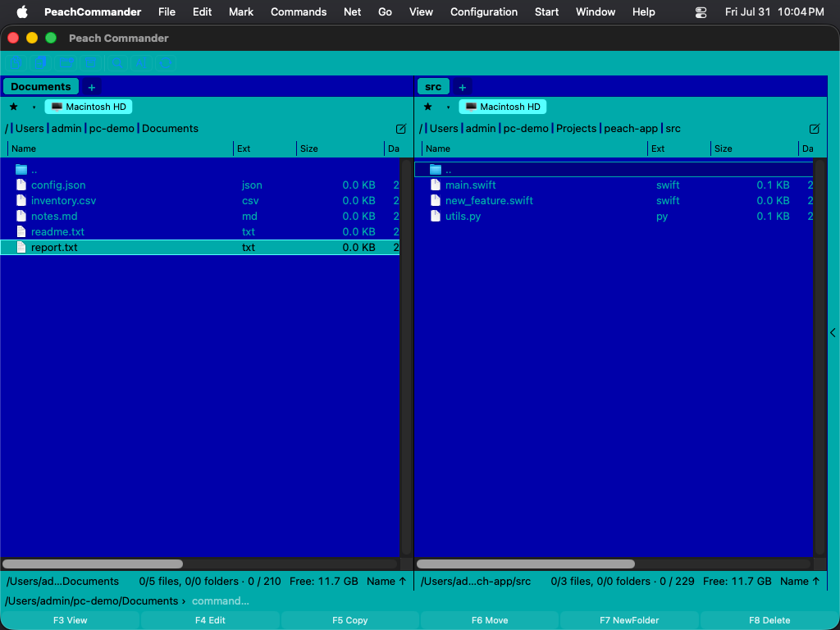Navigate to pc-demo in left breadcrumb
The height and width of the screenshot is (630, 840).
[x=112, y=129]
